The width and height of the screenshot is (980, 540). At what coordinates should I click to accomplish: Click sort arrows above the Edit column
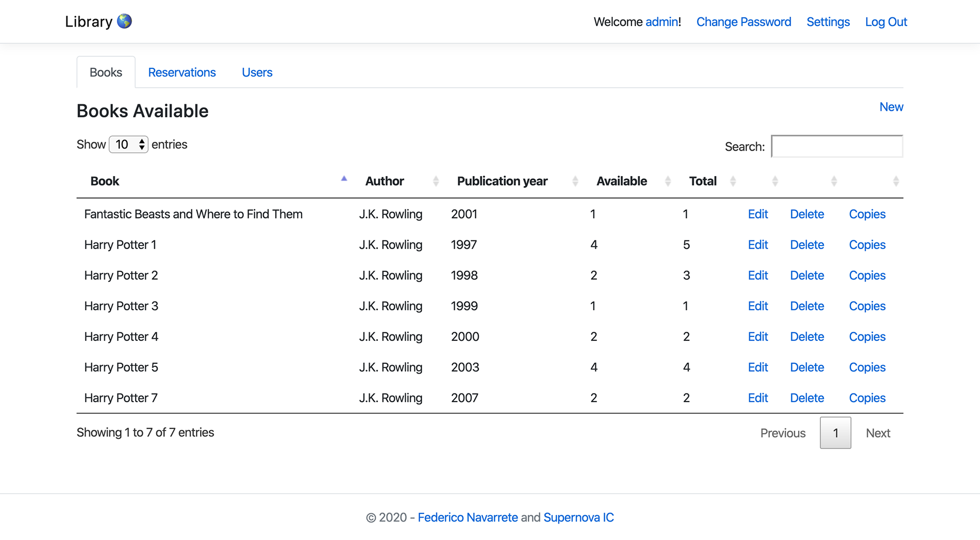point(775,181)
